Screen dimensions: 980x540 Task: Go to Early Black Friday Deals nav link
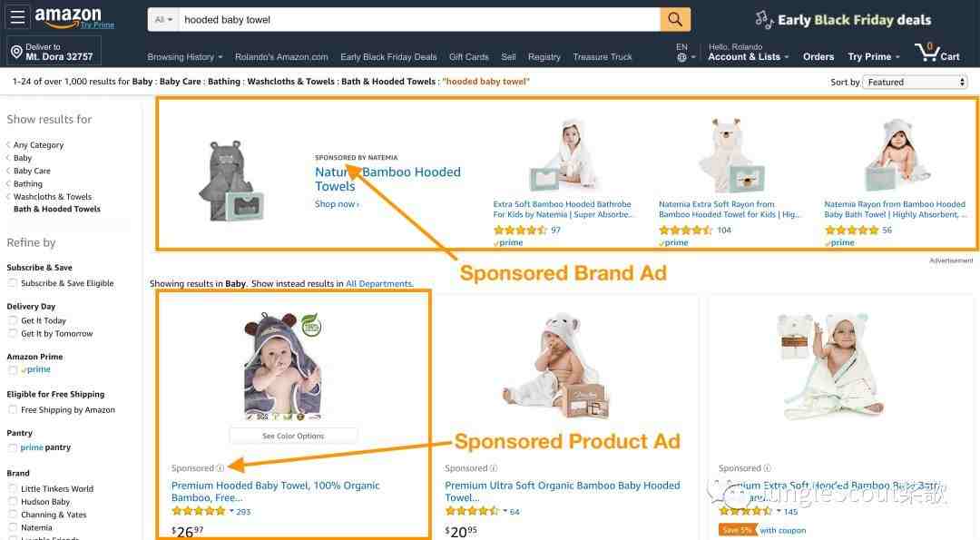pos(388,57)
